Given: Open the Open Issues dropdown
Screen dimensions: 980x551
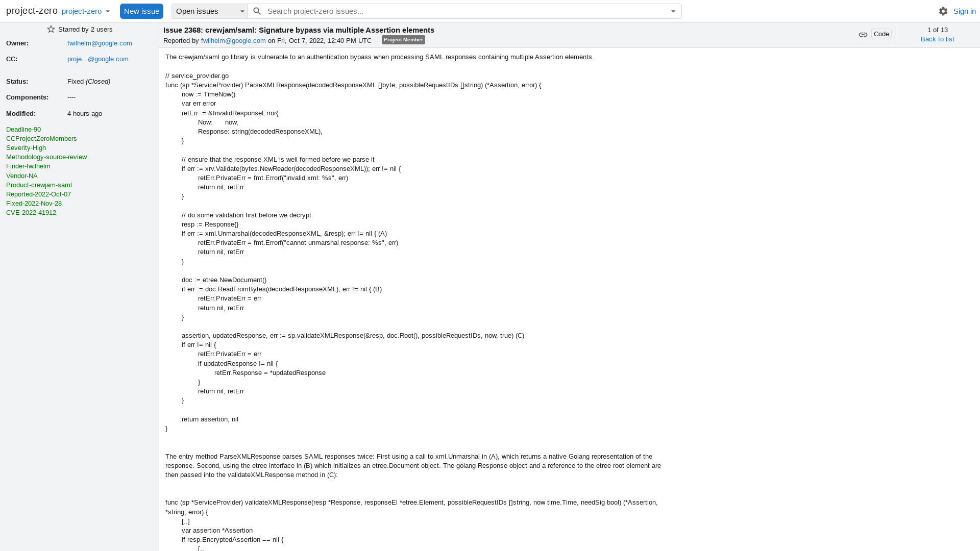Looking at the screenshot, I should tap(209, 11).
